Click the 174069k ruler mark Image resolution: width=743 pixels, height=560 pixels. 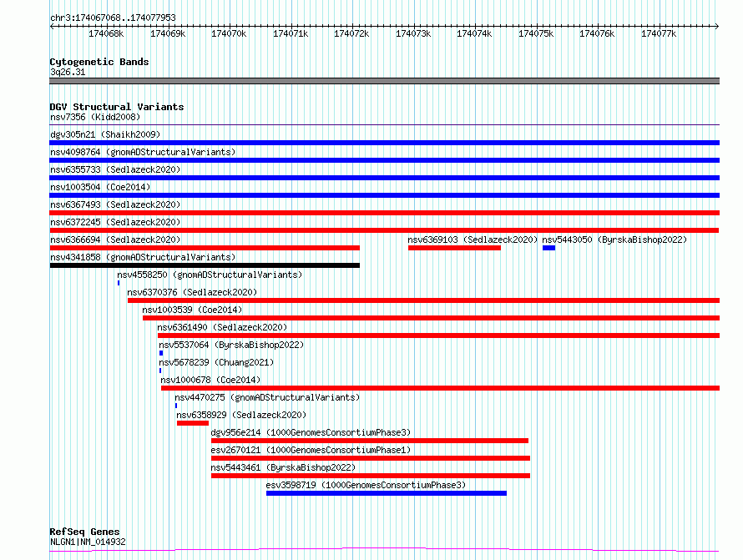[168, 33]
